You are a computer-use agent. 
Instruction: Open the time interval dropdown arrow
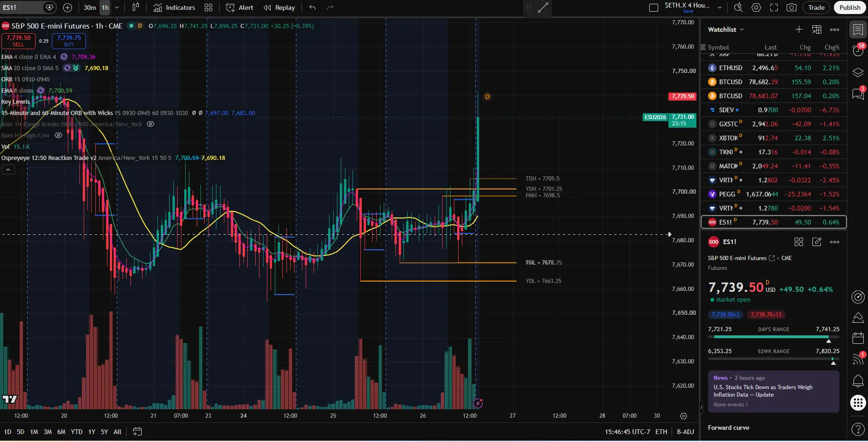[117, 7]
